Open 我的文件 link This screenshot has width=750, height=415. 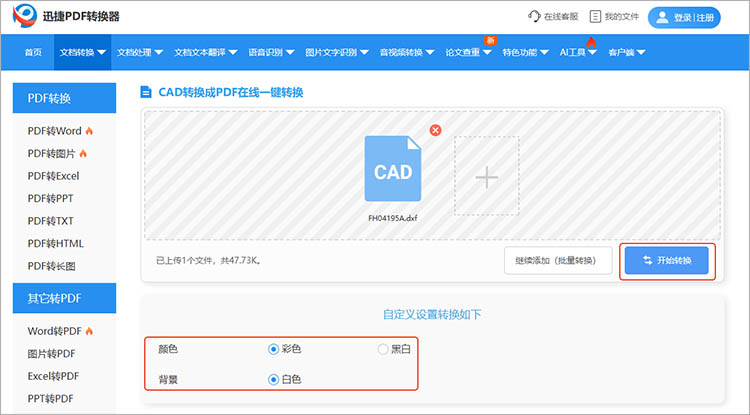[x=621, y=17]
